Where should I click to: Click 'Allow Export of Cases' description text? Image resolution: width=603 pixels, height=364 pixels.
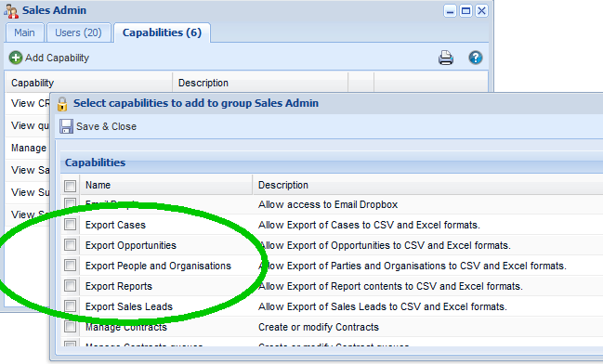[369, 225]
